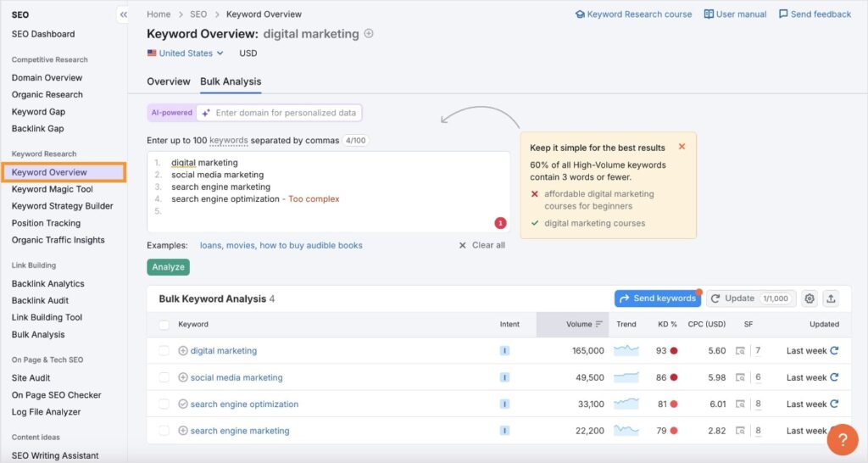Open trend sparkline for digital marketing
Screen dimensions: 868x463
tap(626, 350)
